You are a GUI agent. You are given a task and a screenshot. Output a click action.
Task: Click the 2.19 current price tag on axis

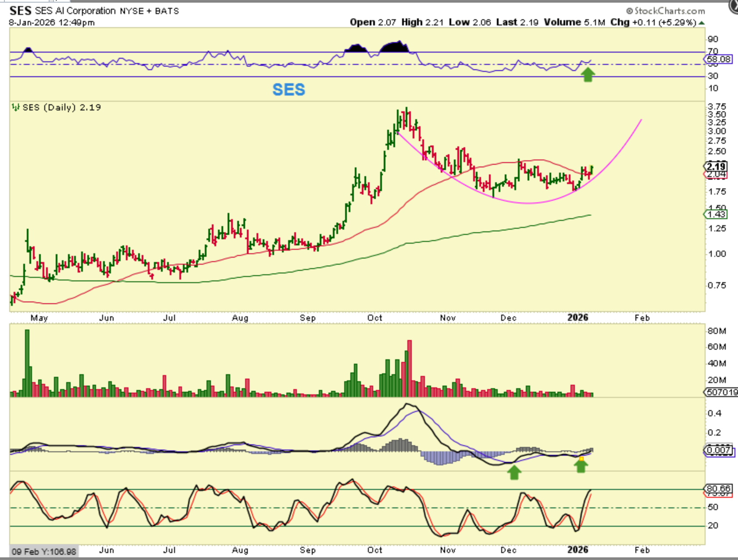tap(716, 167)
